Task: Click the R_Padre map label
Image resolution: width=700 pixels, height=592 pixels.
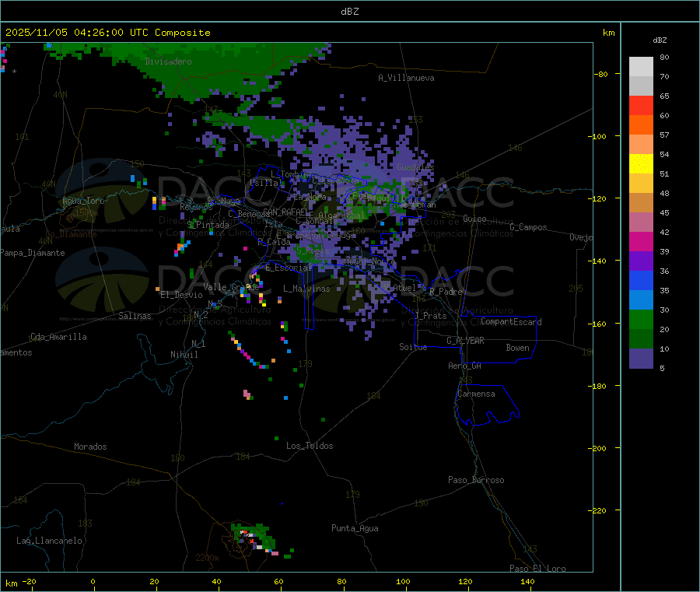Action: click(446, 292)
